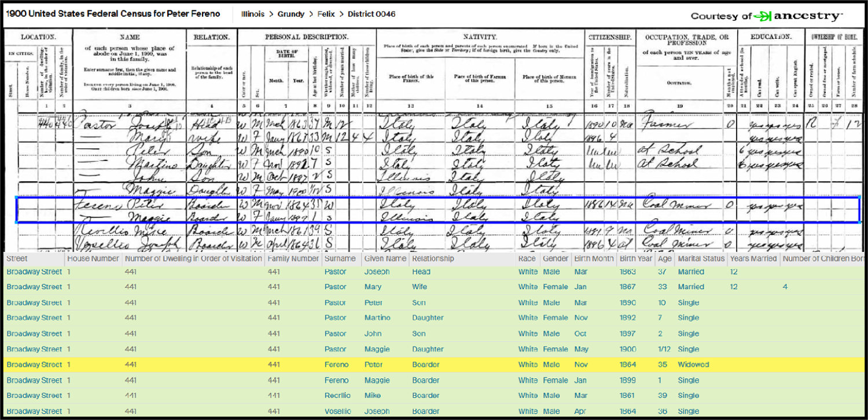Click the 1900 Federal Census page title
The image size is (868, 420).
coord(112,14)
